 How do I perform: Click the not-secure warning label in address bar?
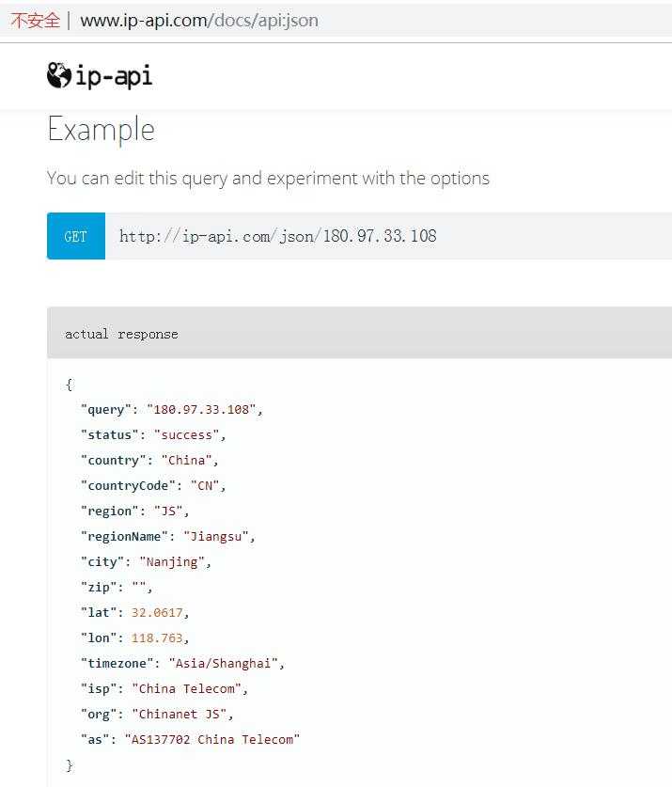tap(35, 21)
